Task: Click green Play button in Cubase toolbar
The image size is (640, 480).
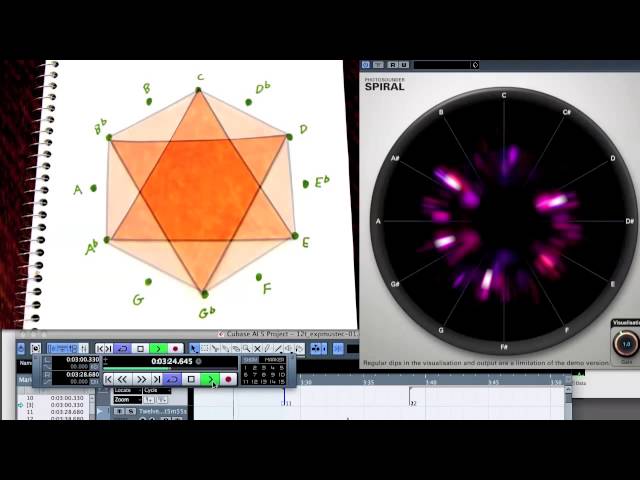Action: click(x=158, y=349)
